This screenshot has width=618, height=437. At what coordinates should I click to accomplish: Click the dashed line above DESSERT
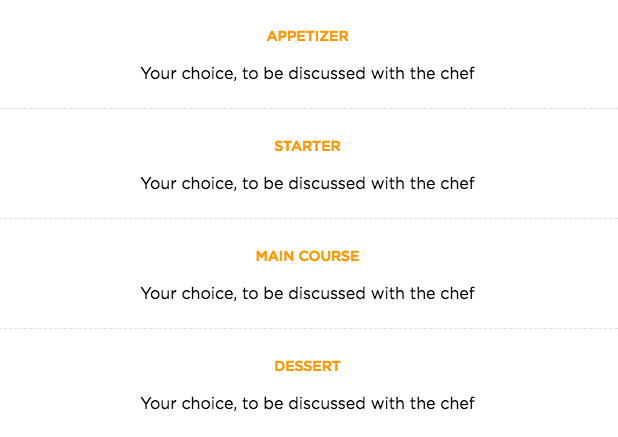pyautogui.click(x=307, y=328)
